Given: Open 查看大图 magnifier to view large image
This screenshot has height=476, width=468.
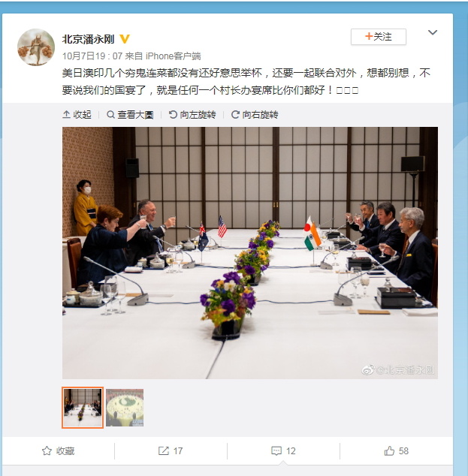Looking at the screenshot, I should 130,115.
